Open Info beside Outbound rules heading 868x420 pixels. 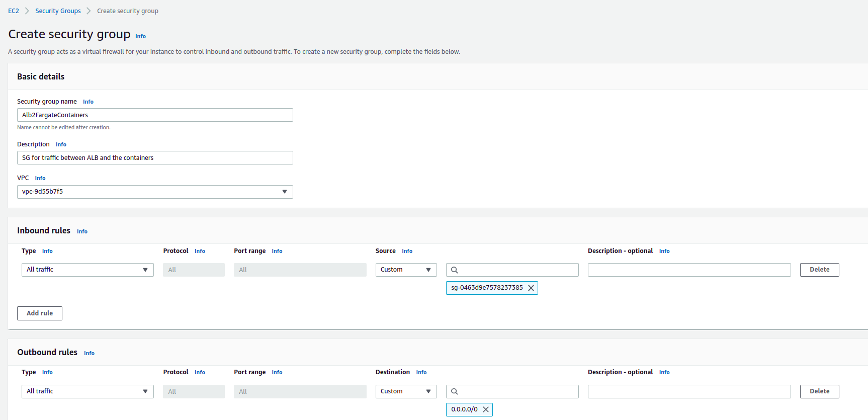(89, 353)
